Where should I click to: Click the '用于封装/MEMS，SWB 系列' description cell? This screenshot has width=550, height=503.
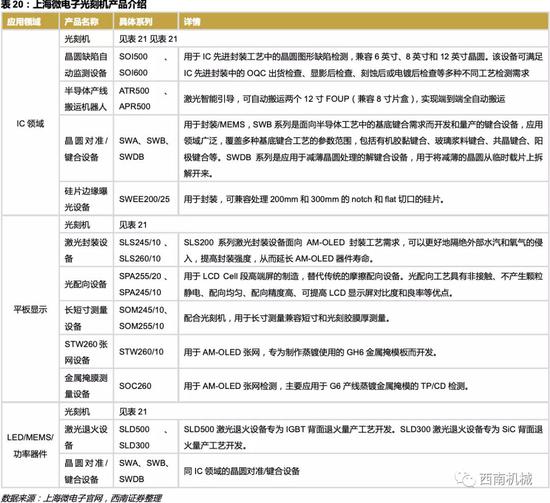coord(363,149)
